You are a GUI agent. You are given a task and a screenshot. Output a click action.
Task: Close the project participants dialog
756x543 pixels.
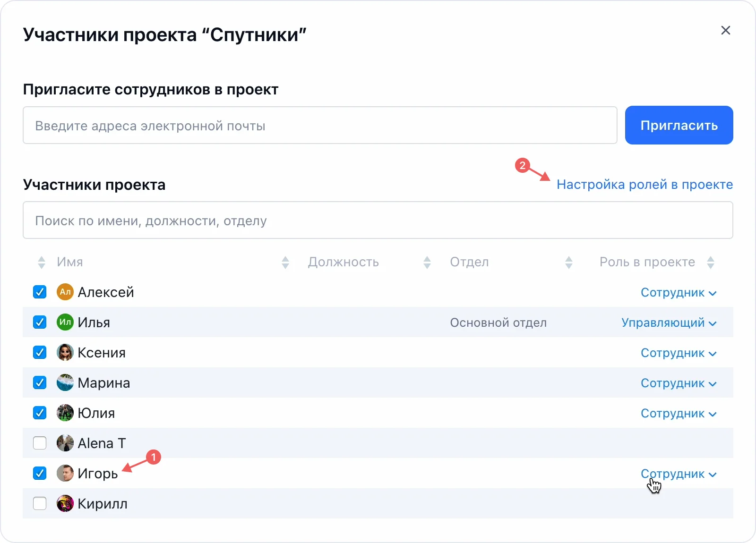click(x=726, y=31)
